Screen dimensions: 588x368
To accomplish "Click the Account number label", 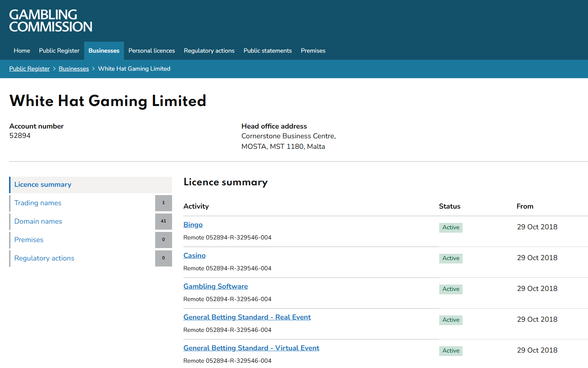I will (36, 126).
